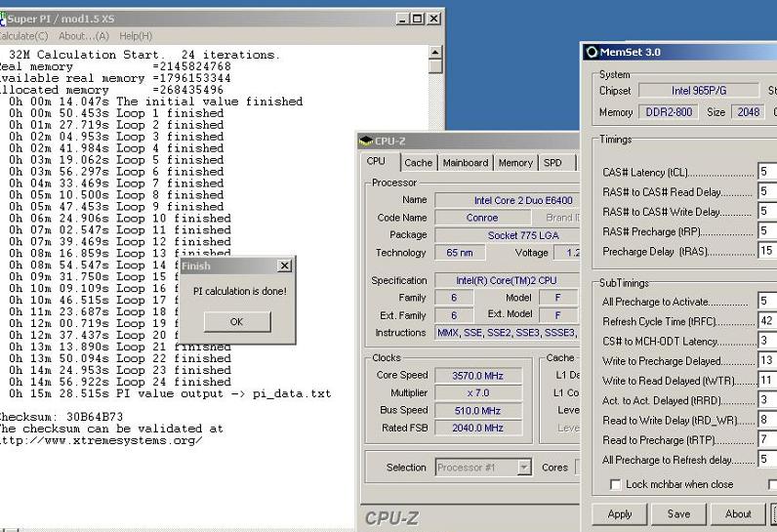Image resolution: width=777 pixels, height=532 pixels.
Task: Click the Intel Core 2 Duo E6400 name field
Action: tap(507, 200)
